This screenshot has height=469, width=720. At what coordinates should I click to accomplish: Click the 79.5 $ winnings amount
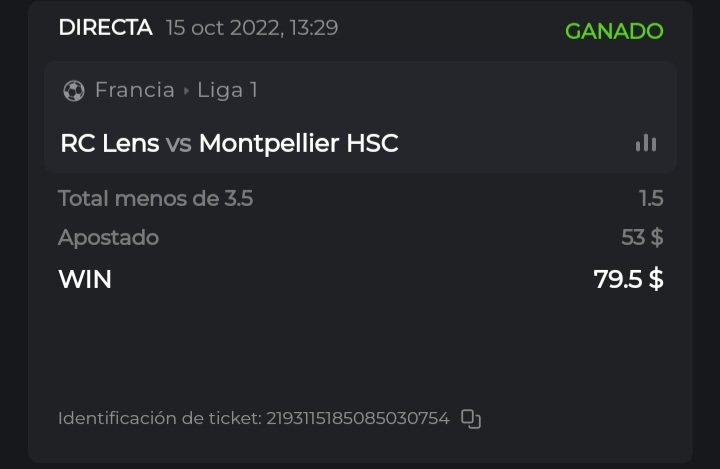tap(628, 279)
